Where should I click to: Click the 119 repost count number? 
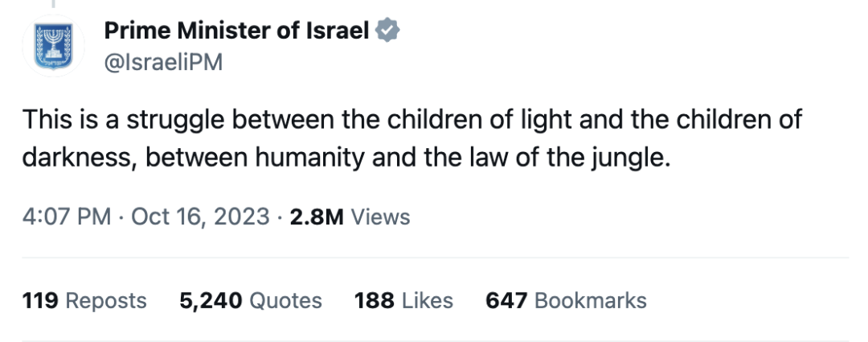pos(40,301)
